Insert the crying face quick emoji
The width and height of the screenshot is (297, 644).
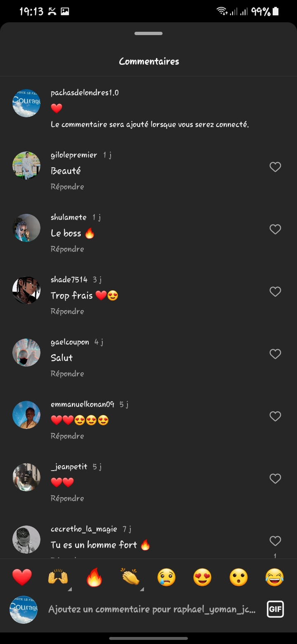click(x=166, y=577)
